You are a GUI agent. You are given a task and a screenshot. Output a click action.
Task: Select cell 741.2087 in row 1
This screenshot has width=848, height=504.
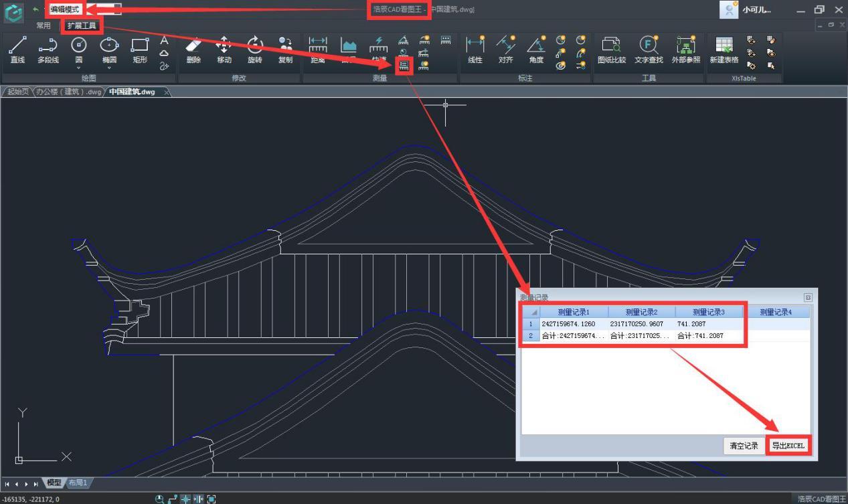(709, 324)
